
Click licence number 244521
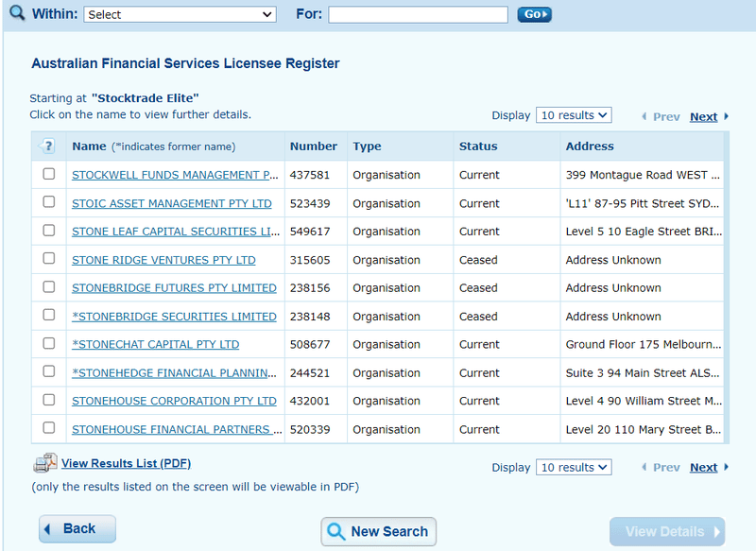click(310, 372)
